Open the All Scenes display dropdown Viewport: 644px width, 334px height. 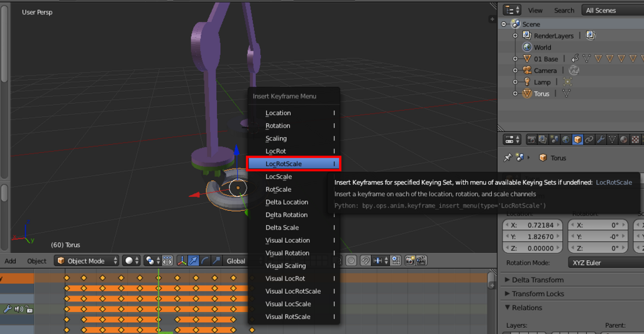tap(613, 10)
